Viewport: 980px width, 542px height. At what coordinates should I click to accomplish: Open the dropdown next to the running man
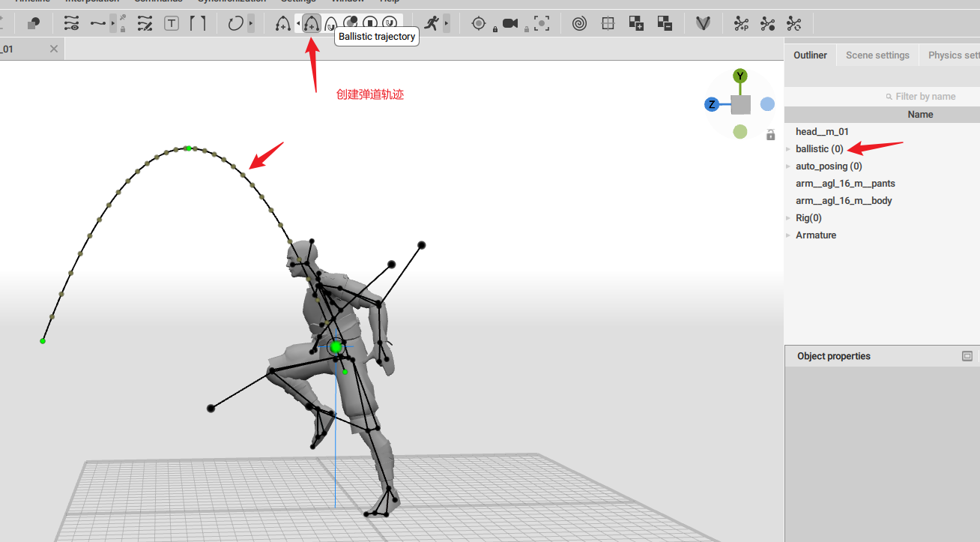click(x=447, y=24)
